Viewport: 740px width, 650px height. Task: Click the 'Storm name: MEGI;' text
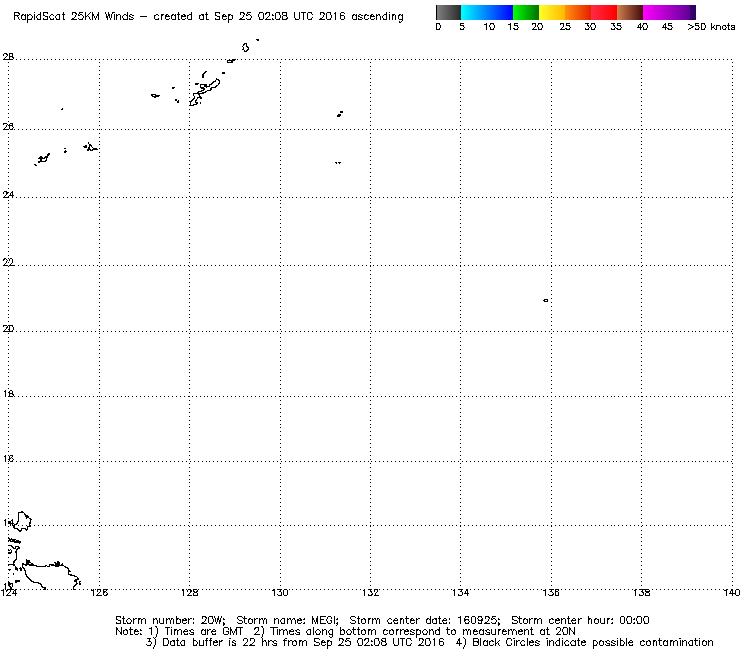pyautogui.click(x=287, y=620)
